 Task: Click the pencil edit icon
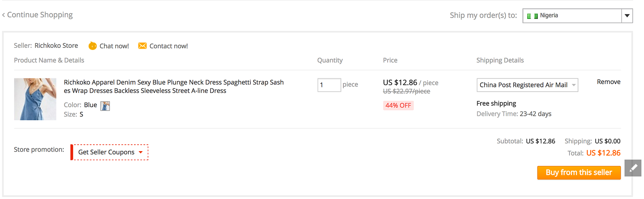(633, 168)
